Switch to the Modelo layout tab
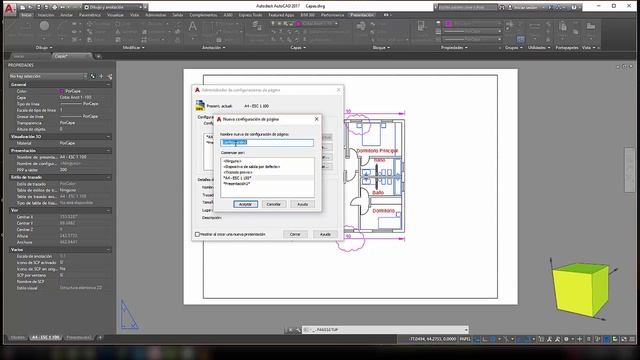The image size is (640, 360). click(18, 338)
